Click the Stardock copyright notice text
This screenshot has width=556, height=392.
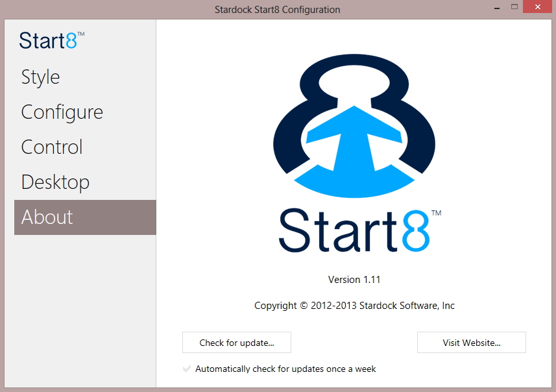[354, 305]
